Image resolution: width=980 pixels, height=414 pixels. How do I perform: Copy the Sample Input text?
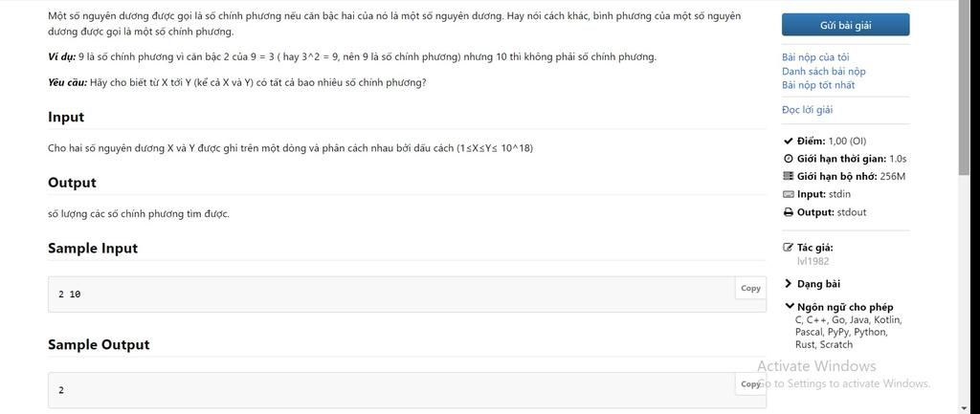tap(750, 288)
